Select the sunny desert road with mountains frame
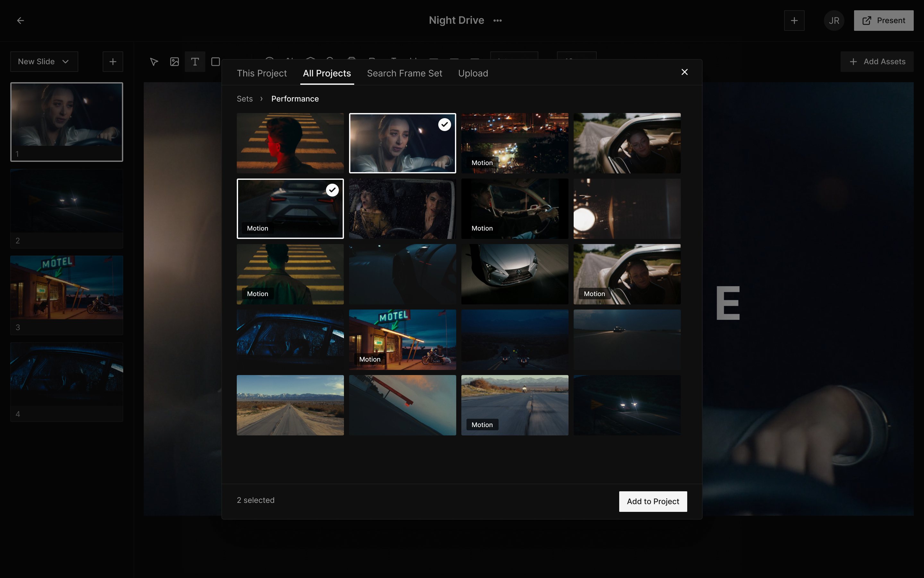The width and height of the screenshot is (924, 578). coord(290,405)
